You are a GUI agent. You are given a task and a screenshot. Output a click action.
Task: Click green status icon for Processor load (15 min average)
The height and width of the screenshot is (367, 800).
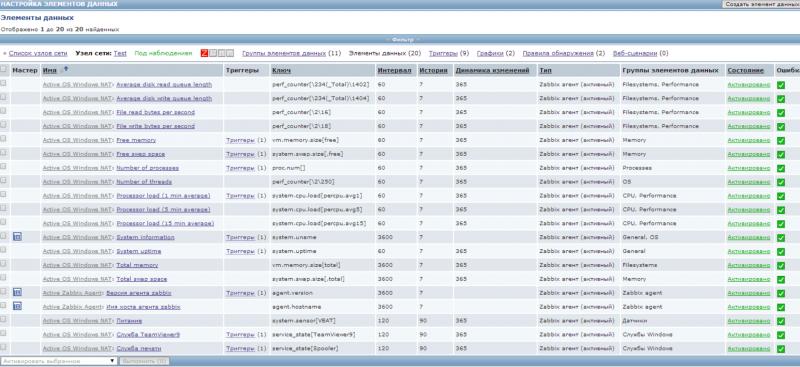(781, 224)
